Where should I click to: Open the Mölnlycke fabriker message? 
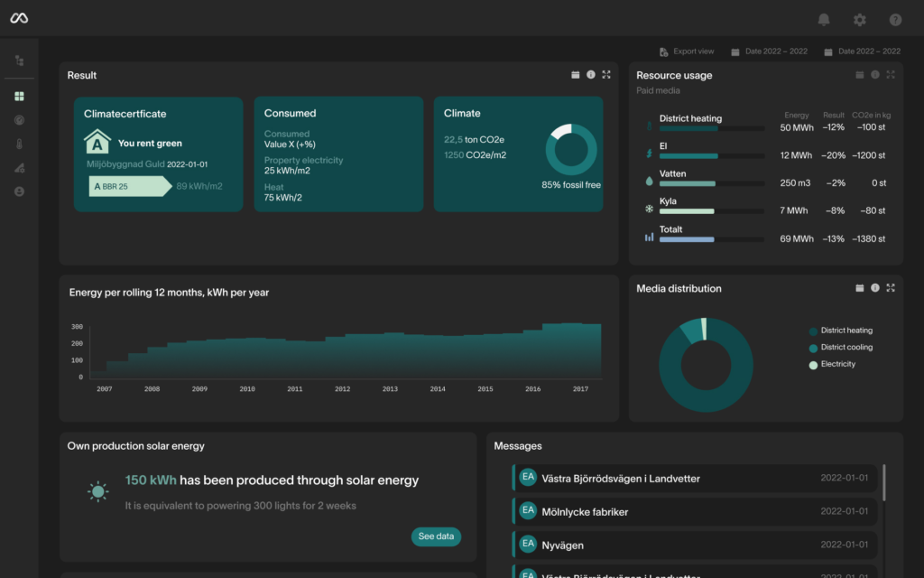tap(695, 512)
